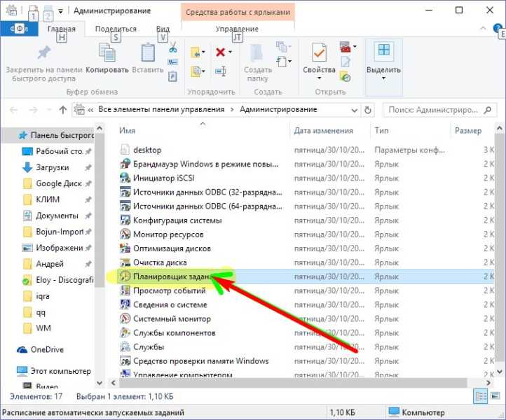The height and width of the screenshot is (420, 506).
Task: Click Средства работы с ярлыками tab header
Action: pyautogui.click(x=238, y=12)
